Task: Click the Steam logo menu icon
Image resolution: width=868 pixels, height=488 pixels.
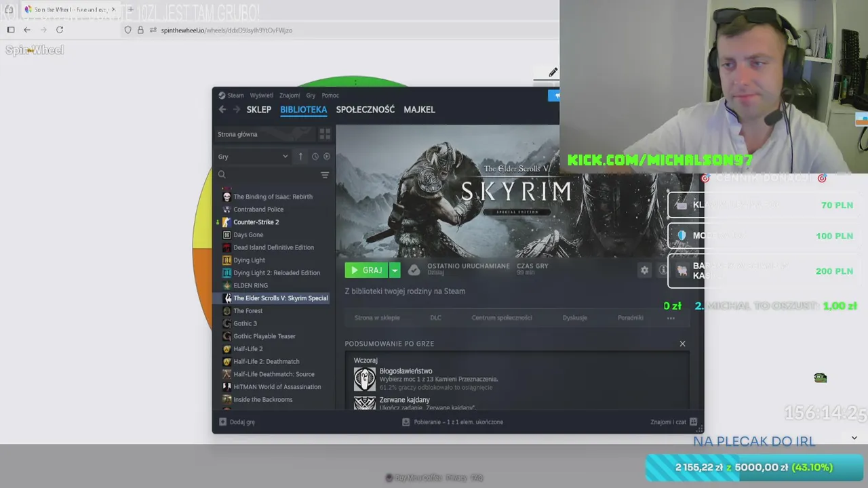Action: pos(222,96)
